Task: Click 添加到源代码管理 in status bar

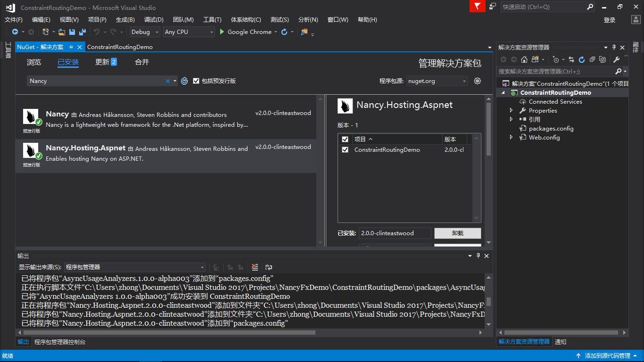Action: click(607, 356)
